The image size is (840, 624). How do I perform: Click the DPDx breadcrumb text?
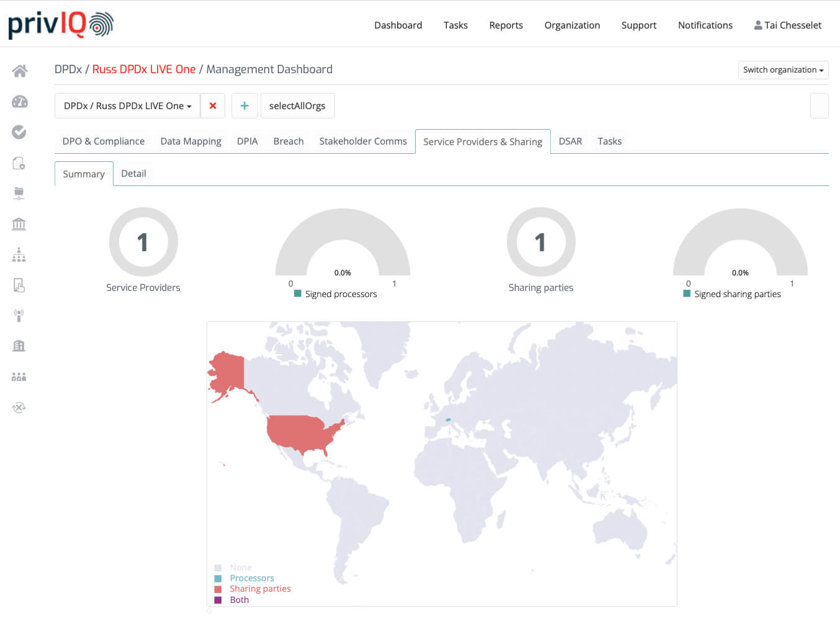pos(68,69)
